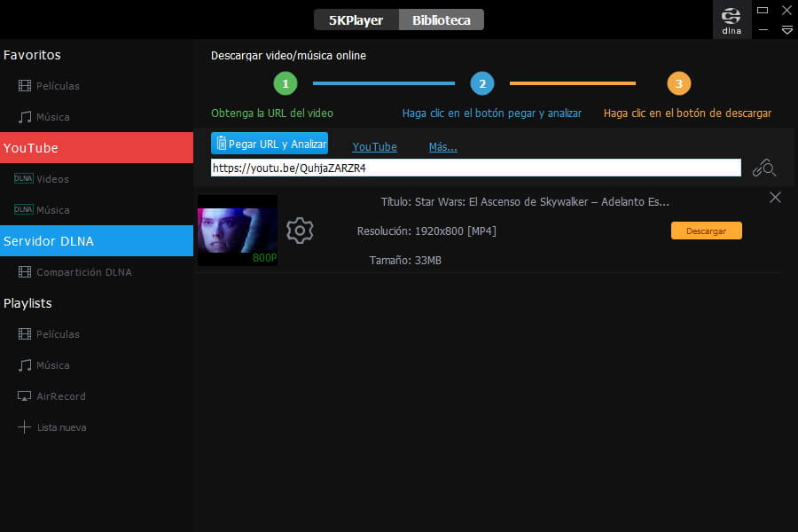This screenshot has width=798, height=532.
Task: Click the film icon beside Favoritos Películas
Action: pyautogui.click(x=25, y=85)
